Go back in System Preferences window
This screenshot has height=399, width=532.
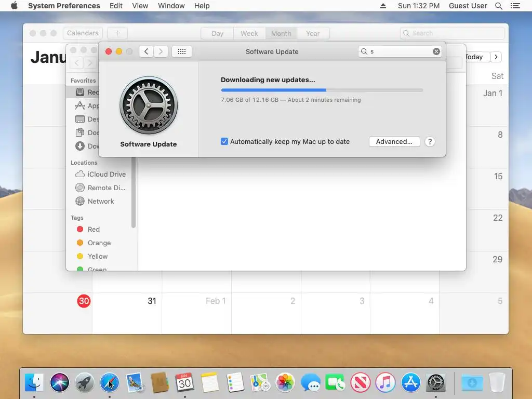coord(146,51)
